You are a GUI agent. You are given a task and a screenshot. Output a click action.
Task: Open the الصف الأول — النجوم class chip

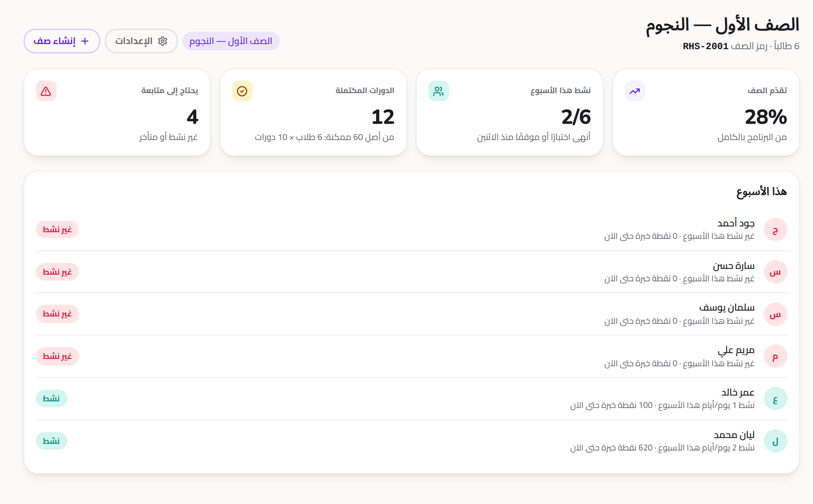[231, 41]
